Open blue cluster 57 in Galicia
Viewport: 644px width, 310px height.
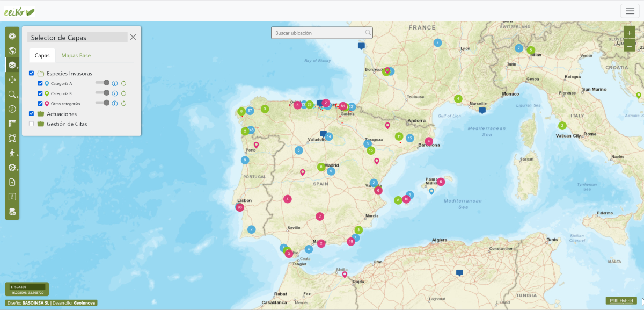250,110
